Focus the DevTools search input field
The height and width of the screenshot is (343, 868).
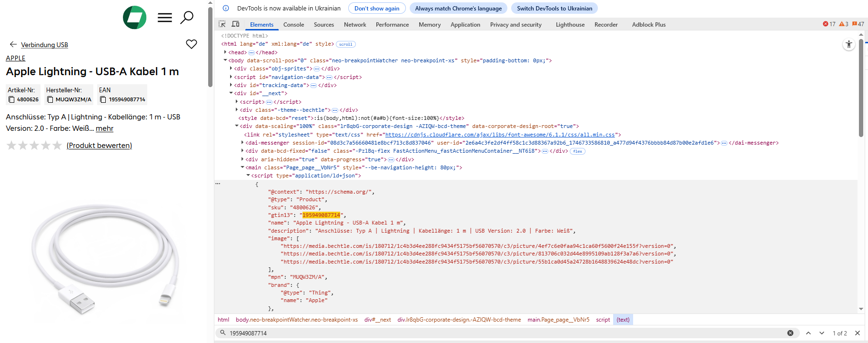click(505, 333)
